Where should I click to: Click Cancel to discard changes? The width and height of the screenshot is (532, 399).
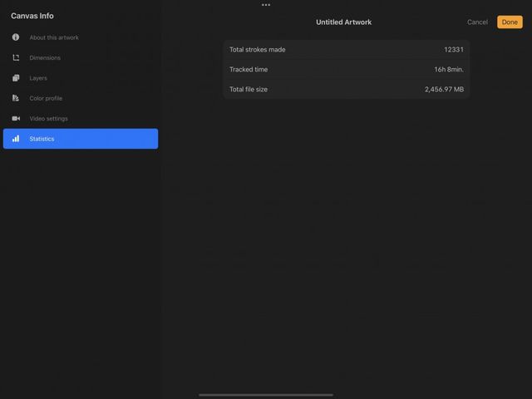[477, 22]
